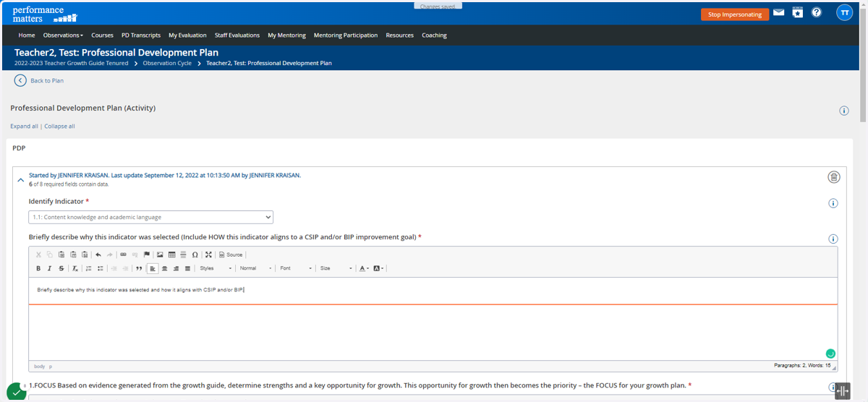Open the help question mark icon

[817, 12]
